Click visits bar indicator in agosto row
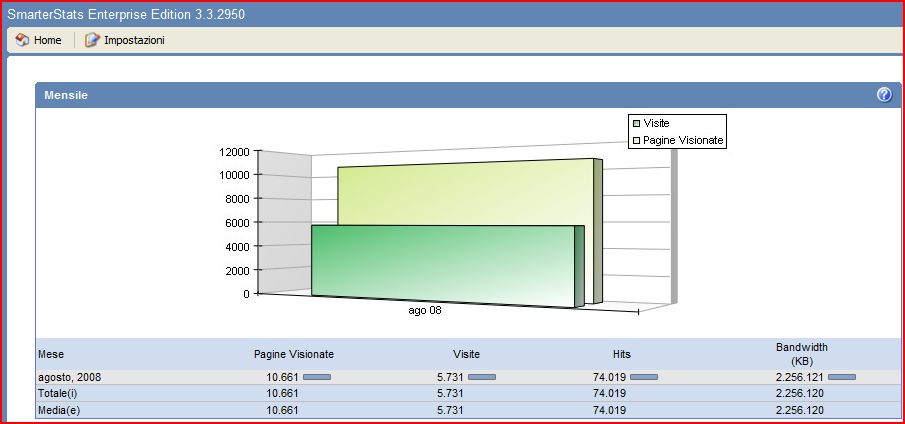 click(482, 377)
